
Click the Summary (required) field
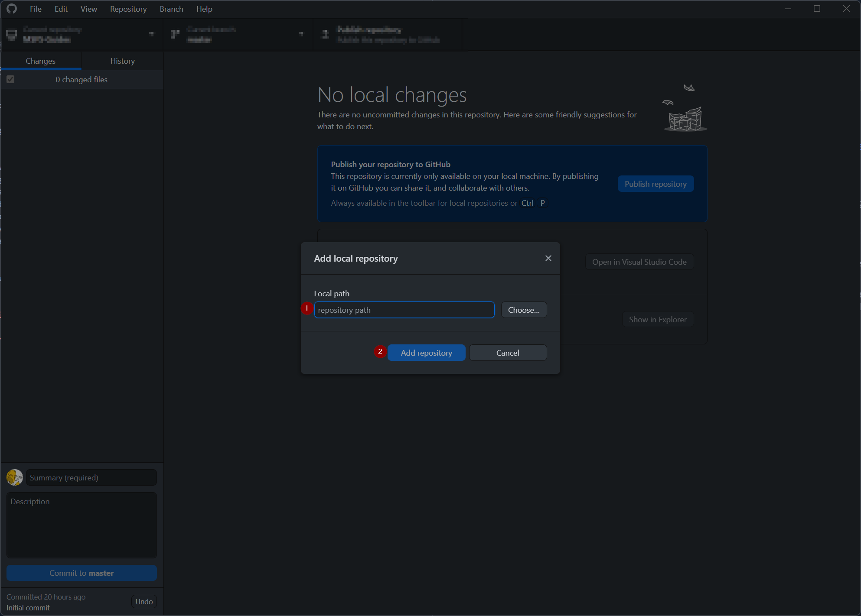(x=91, y=477)
